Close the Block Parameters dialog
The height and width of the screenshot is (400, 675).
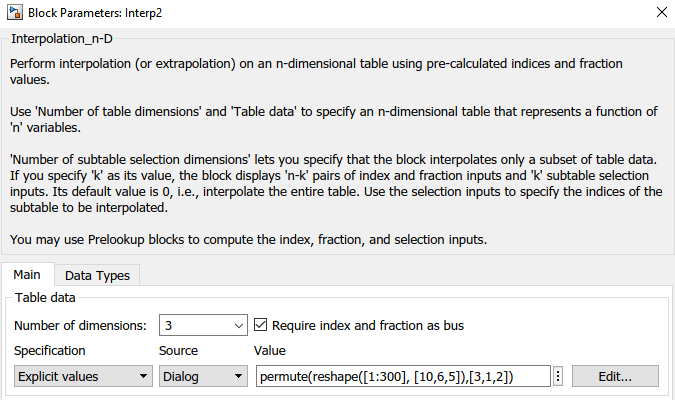pos(660,13)
